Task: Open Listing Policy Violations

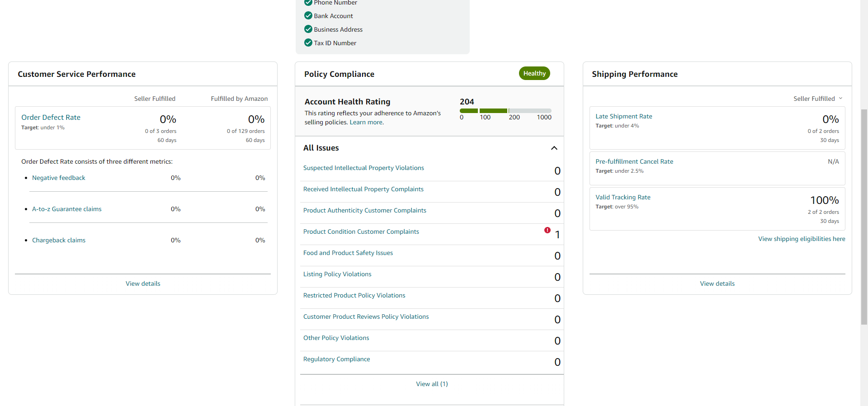Action: (337, 274)
